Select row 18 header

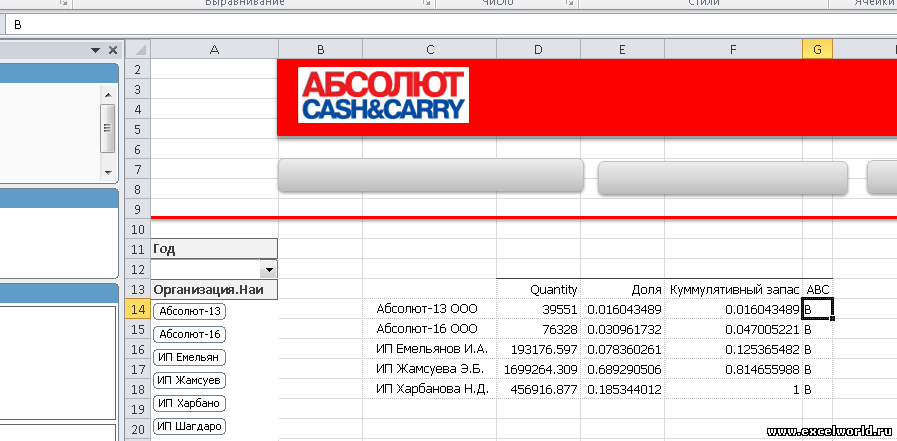point(137,390)
